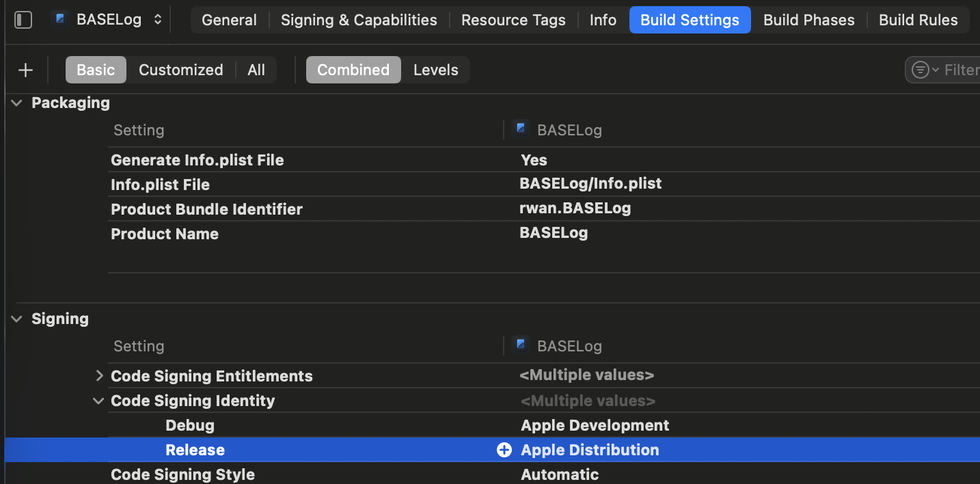980x484 pixels.
Task: Click the BASELog target icon in header
Action: [x=60, y=19]
